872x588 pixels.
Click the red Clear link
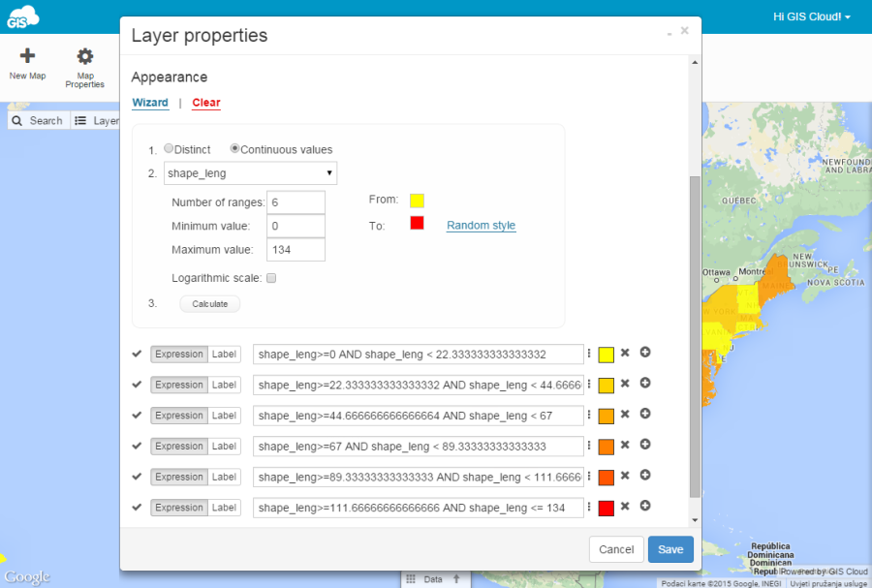[206, 103]
